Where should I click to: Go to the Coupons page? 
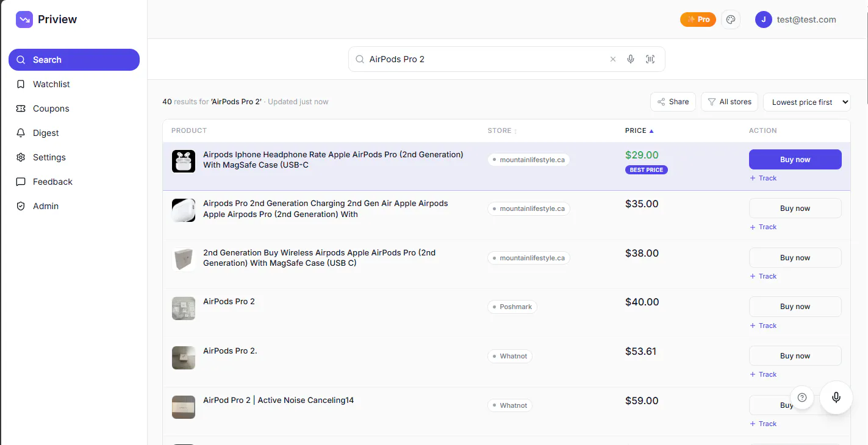click(74, 109)
